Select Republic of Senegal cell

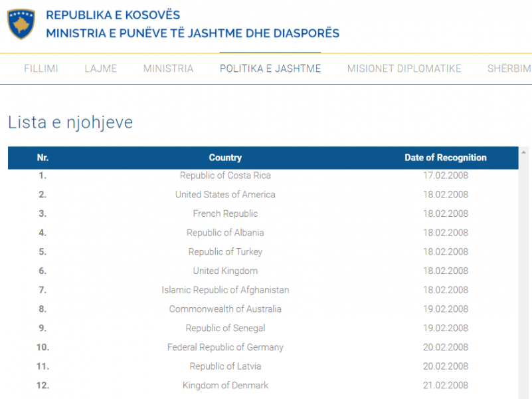click(x=225, y=328)
